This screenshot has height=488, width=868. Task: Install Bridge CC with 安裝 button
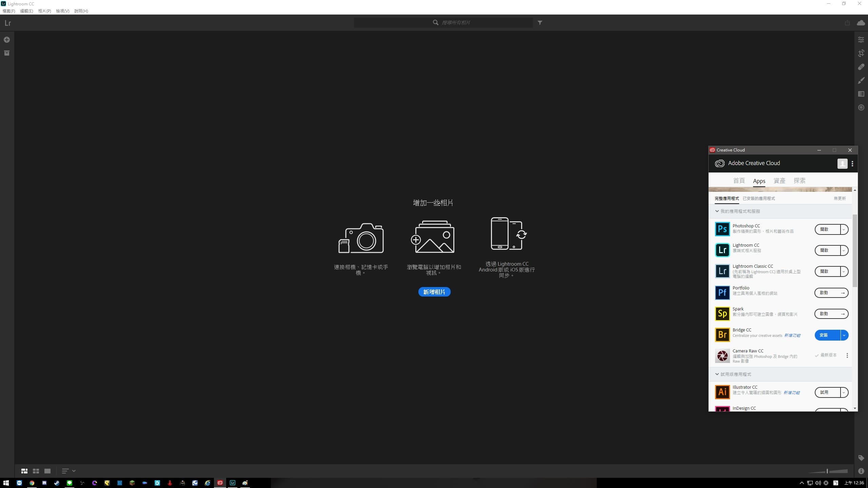click(x=827, y=335)
